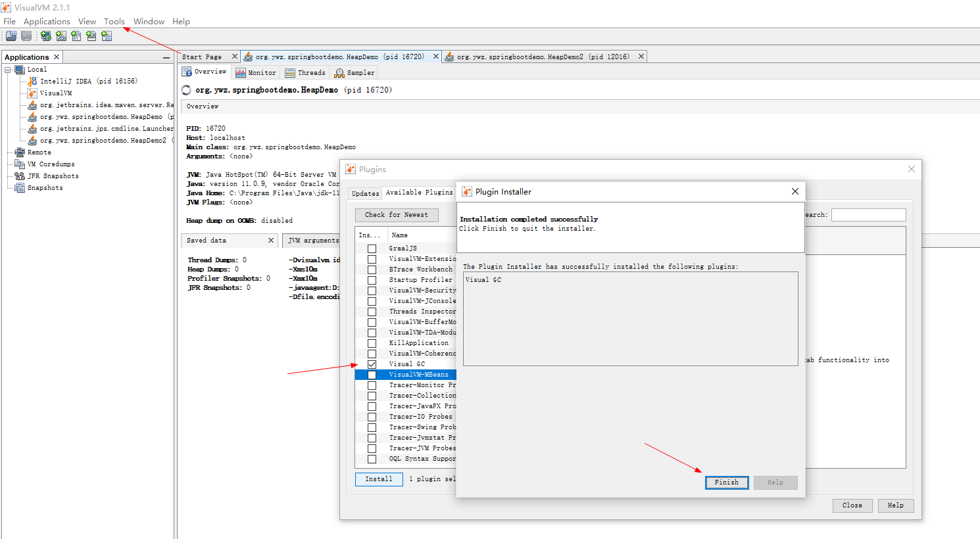This screenshot has width=980, height=539.
Task: Open the Tools menu
Action: [x=114, y=22]
